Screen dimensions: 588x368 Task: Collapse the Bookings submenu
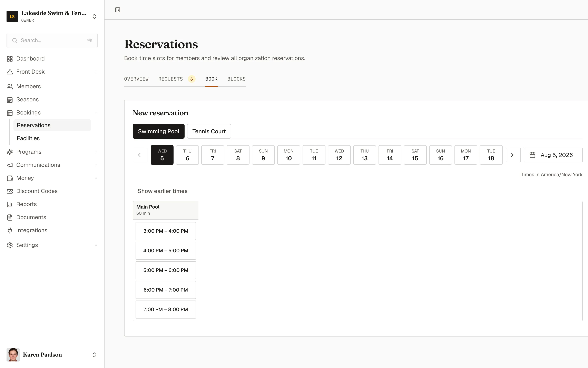click(x=96, y=113)
